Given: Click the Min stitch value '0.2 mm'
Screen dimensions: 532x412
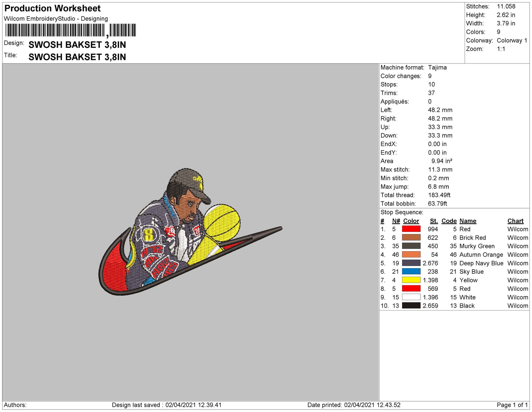Looking at the screenshot, I should [x=438, y=178].
